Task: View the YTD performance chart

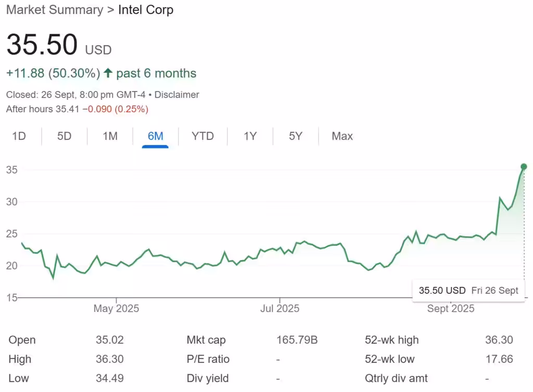Action: [x=202, y=136]
